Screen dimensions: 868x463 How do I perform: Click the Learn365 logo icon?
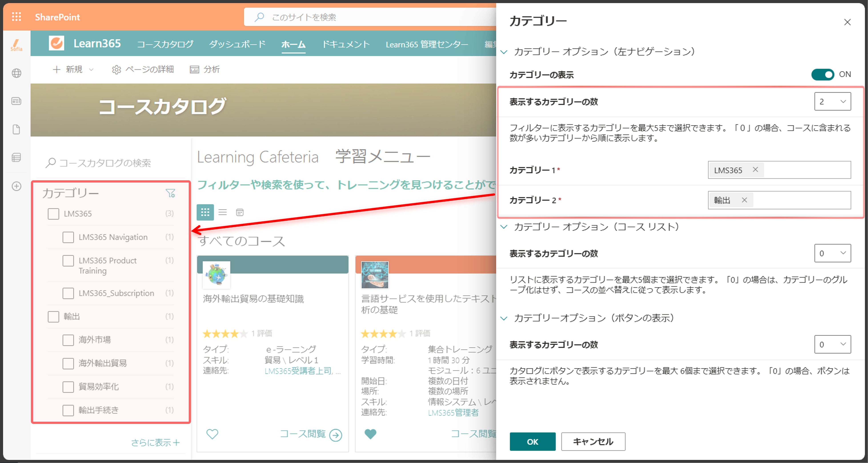(x=56, y=43)
